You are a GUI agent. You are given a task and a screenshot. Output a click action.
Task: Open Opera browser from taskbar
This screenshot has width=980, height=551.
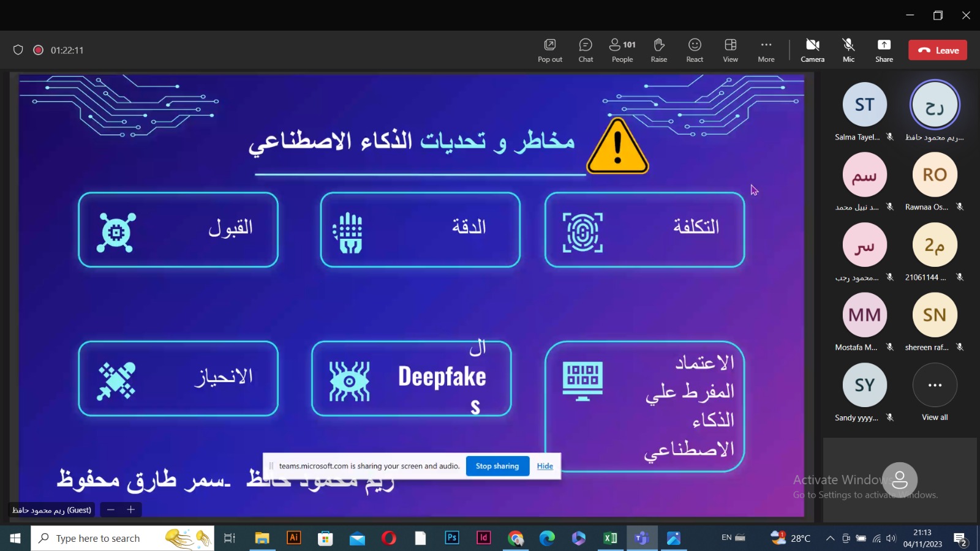point(389,538)
